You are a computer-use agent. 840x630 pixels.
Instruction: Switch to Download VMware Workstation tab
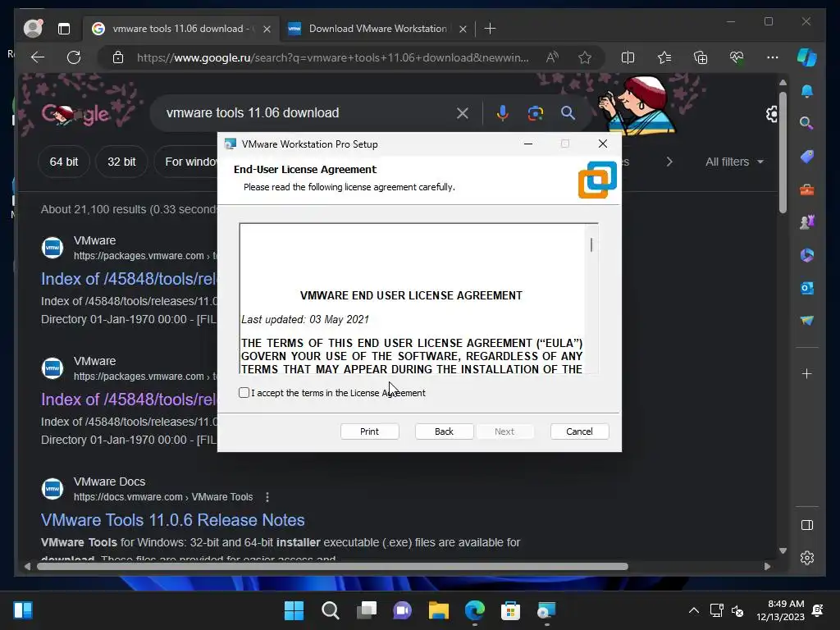(x=377, y=29)
